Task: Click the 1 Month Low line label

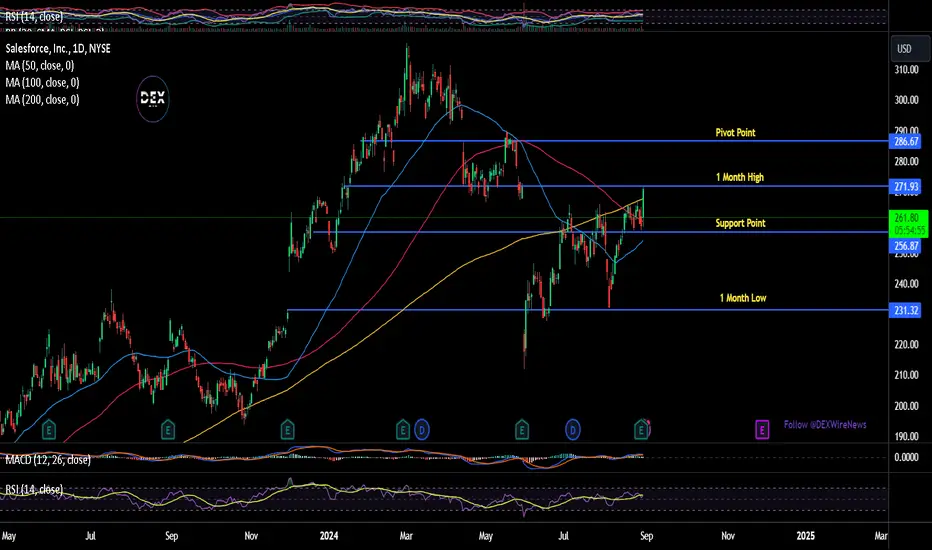Action: click(x=742, y=298)
